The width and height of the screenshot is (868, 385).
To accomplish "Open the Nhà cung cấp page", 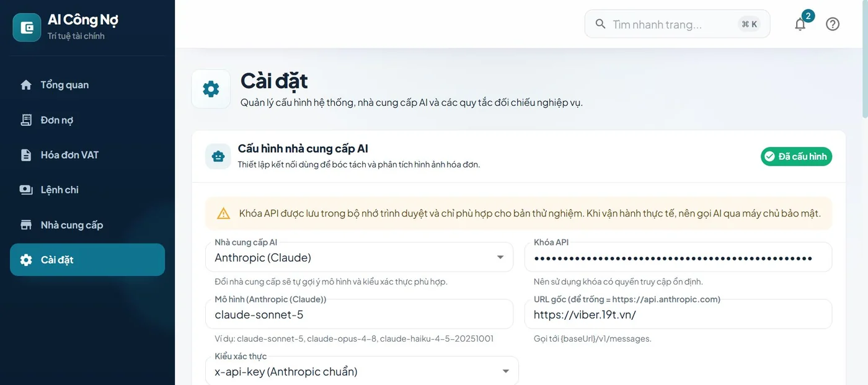I will [x=87, y=225].
